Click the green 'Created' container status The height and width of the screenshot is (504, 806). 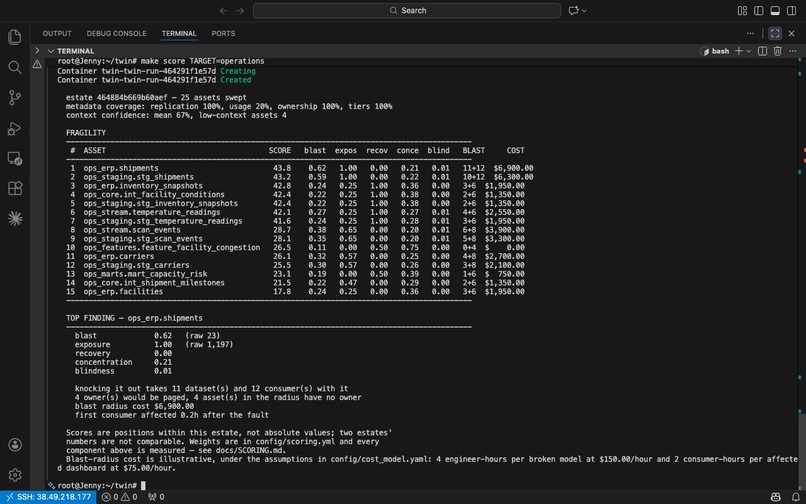(235, 80)
